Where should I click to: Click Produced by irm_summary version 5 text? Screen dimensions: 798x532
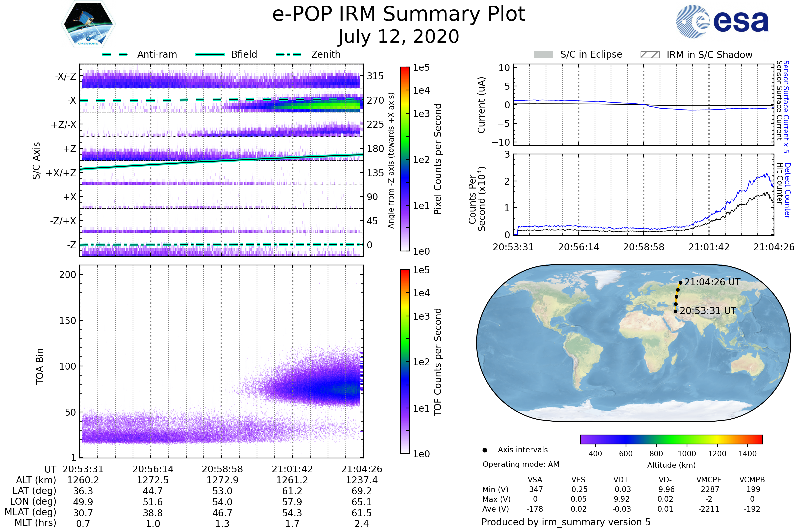pyautogui.click(x=566, y=522)
